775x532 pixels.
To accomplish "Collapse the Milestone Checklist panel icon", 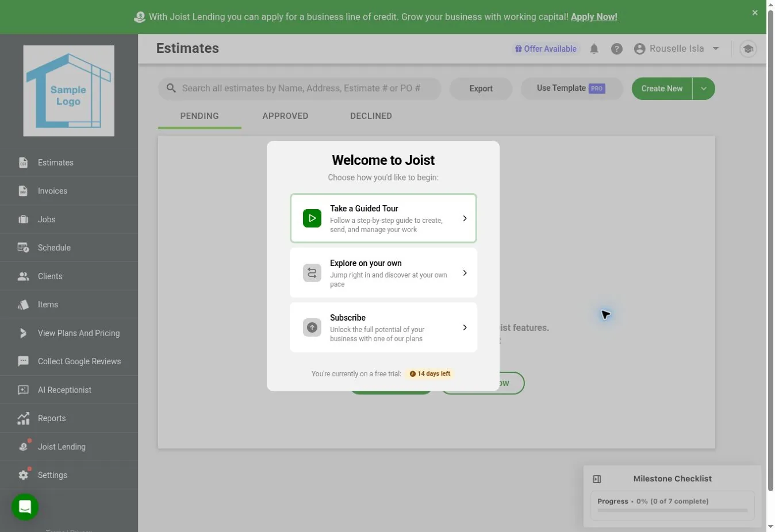I will [x=597, y=479].
